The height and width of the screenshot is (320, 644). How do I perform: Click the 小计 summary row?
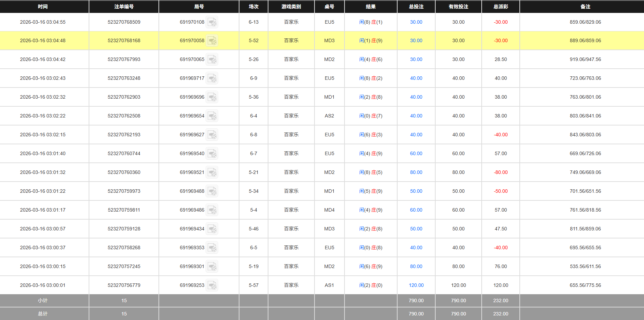43,300
